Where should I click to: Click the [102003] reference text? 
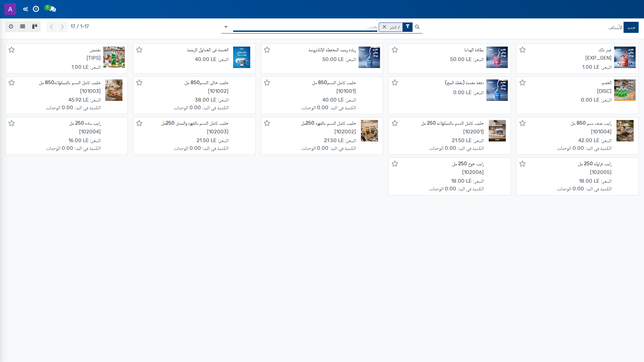218,132
